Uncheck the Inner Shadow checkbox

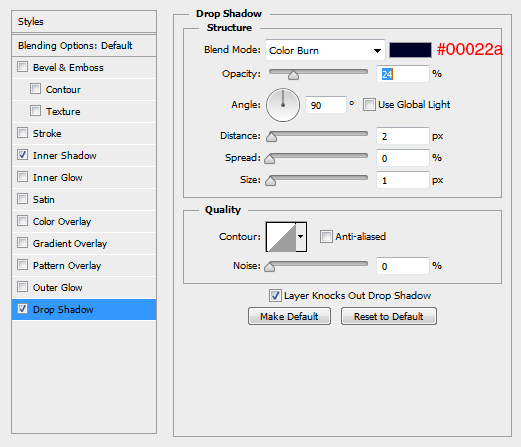[x=22, y=155]
